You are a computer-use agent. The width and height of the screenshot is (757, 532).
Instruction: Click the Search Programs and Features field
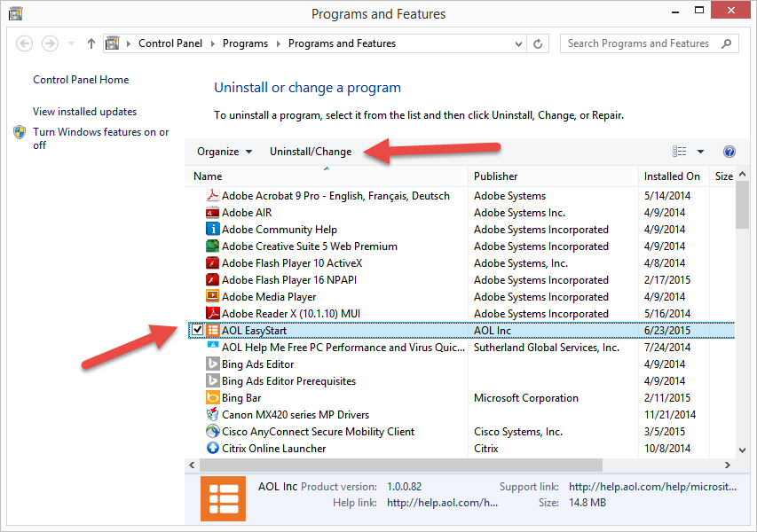[x=650, y=44]
